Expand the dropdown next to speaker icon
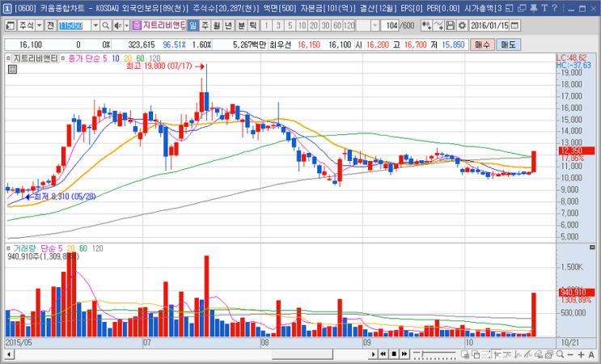Screen dimensions: 601x364 (x=126, y=26)
